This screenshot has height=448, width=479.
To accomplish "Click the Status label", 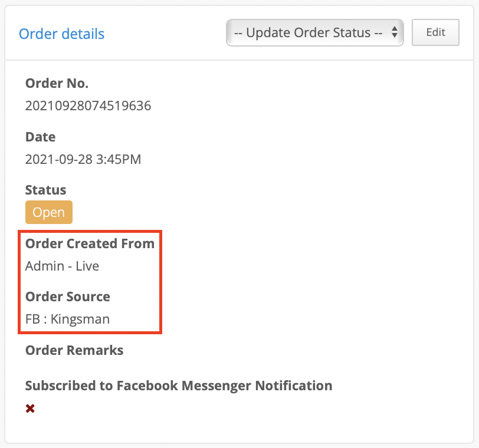I will 45,190.
